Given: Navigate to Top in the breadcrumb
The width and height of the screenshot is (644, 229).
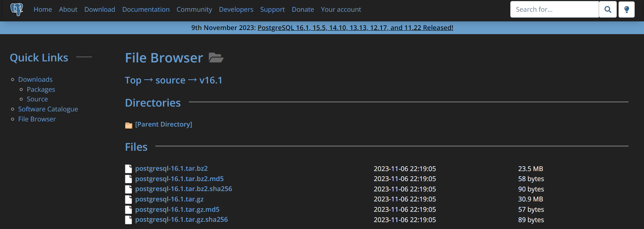Looking at the screenshot, I should (x=133, y=80).
